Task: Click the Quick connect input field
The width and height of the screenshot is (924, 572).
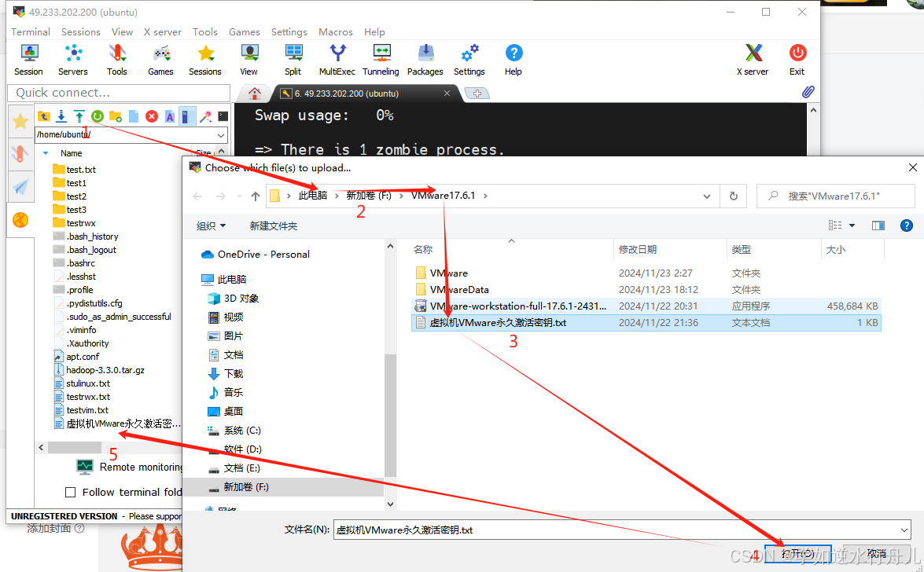Action: click(119, 93)
